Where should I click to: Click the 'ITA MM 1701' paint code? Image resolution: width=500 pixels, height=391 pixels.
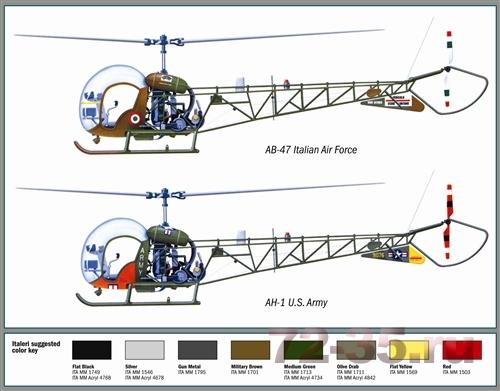[x=245, y=372]
